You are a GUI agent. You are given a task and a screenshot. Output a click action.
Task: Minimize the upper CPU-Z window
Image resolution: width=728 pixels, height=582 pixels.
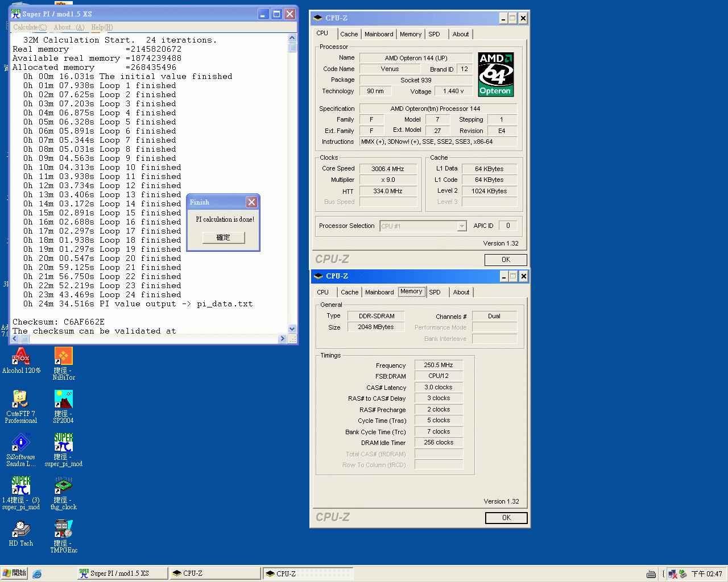[x=503, y=18]
